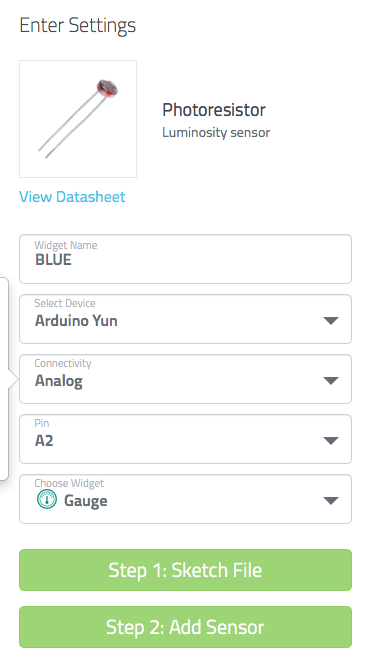Click the Enter Settings heading
This screenshot has width=372, height=664.
(78, 25)
